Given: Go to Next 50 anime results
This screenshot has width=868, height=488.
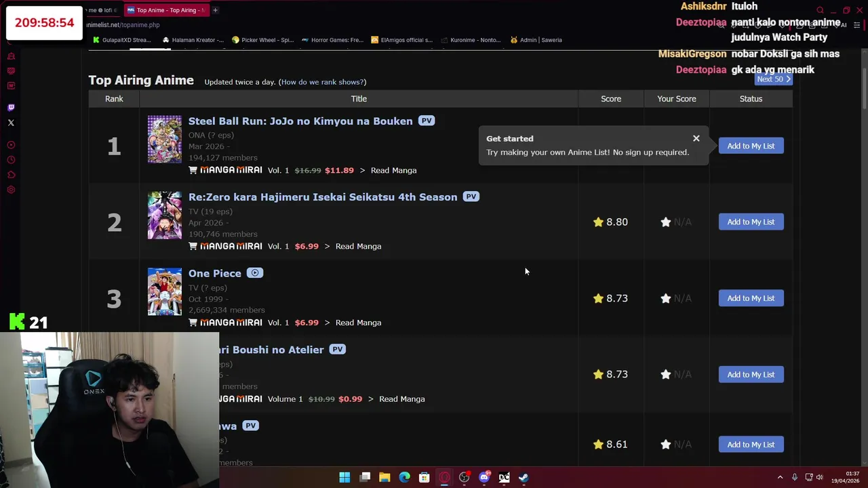Looking at the screenshot, I should coord(773,79).
